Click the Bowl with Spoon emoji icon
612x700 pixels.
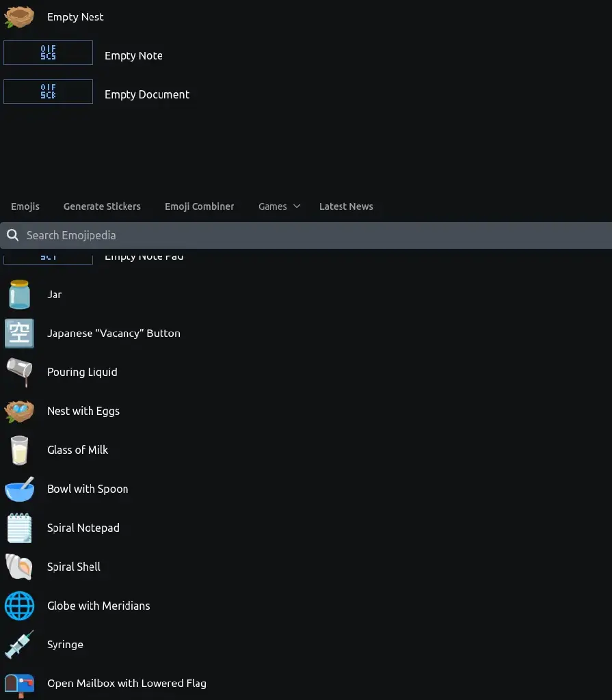19,489
